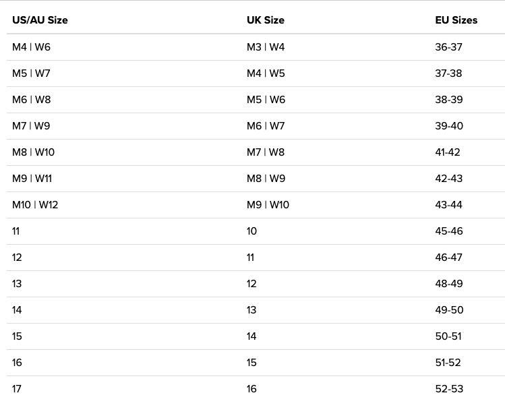This screenshot has height=420, width=505.
Task: Select the M9 | W10 UK size cell
Action: click(268, 205)
